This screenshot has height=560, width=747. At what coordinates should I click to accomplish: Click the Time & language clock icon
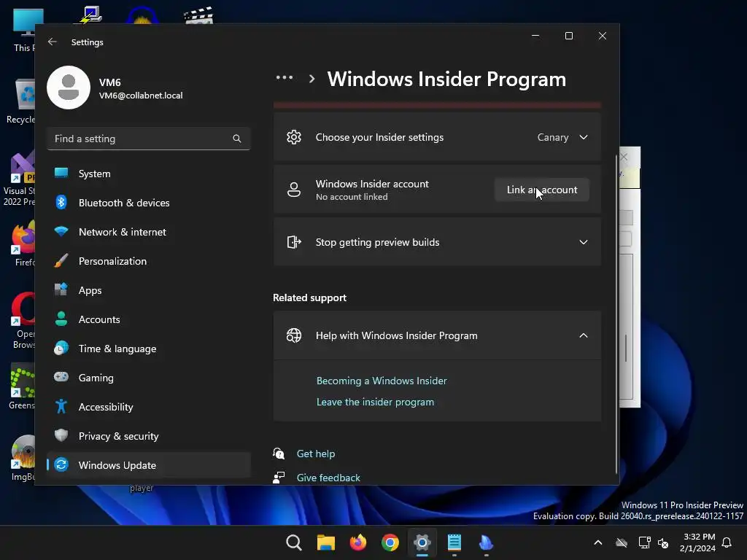61,349
